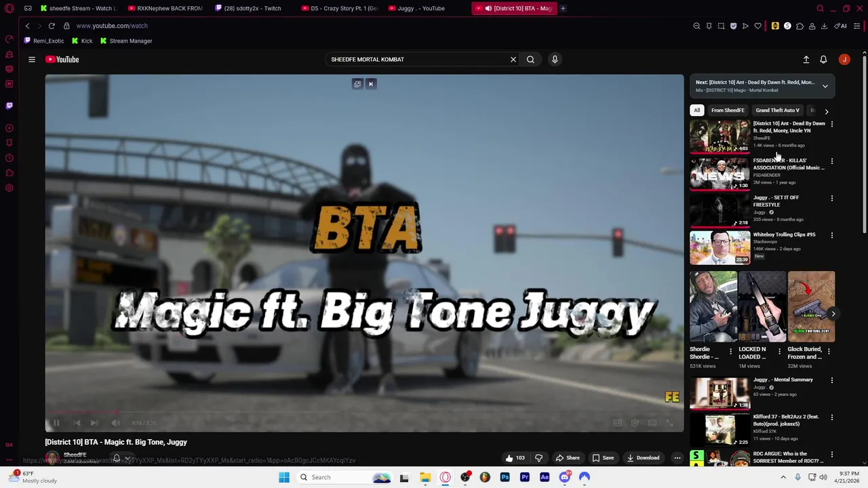This screenshot has width=868, height=488.
Task: Open more actions below the video
Action: 677,458
